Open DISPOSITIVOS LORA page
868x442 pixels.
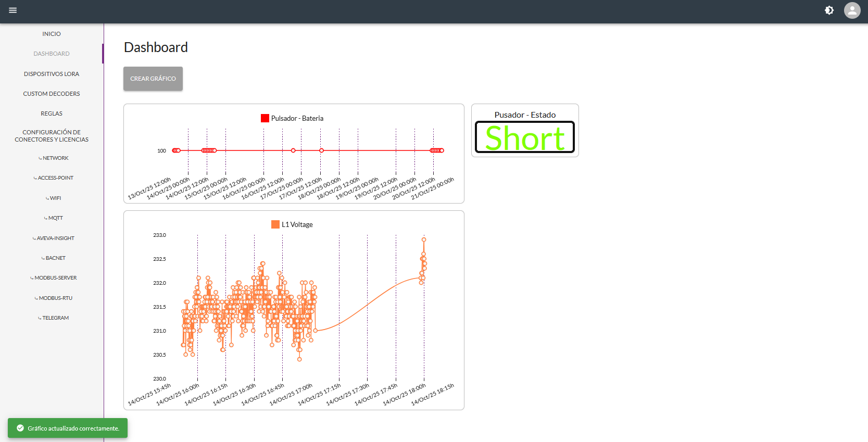click(52, 74)
